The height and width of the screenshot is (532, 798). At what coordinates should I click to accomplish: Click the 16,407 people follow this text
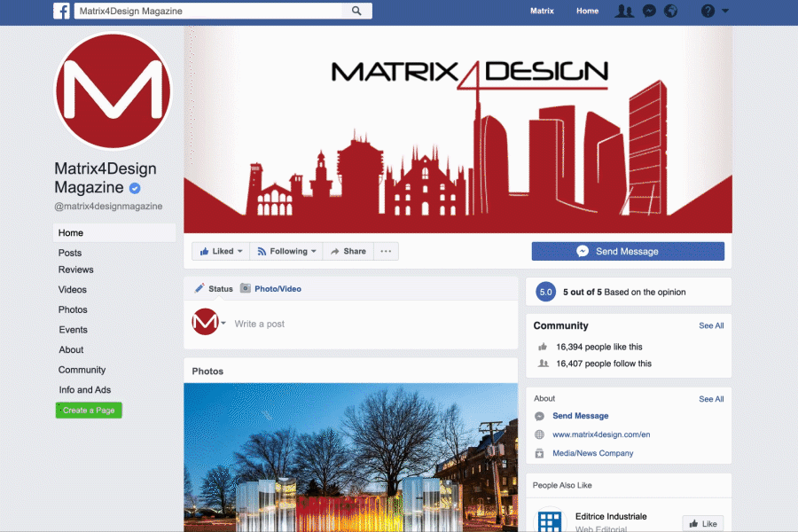pyautogui.click(x=604, y=364)
